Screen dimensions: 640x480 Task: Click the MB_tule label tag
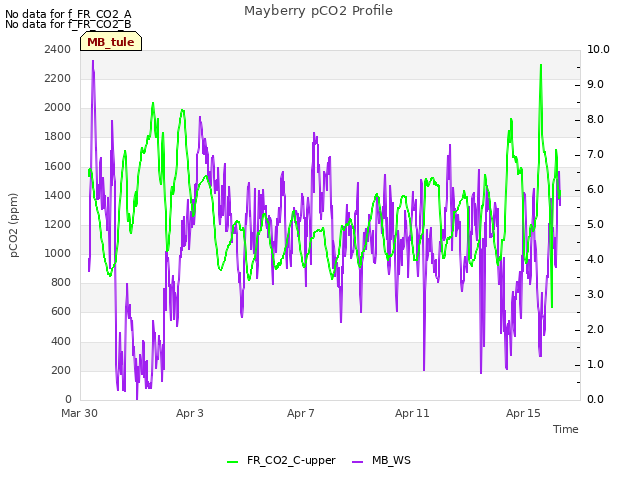point(111,42)
